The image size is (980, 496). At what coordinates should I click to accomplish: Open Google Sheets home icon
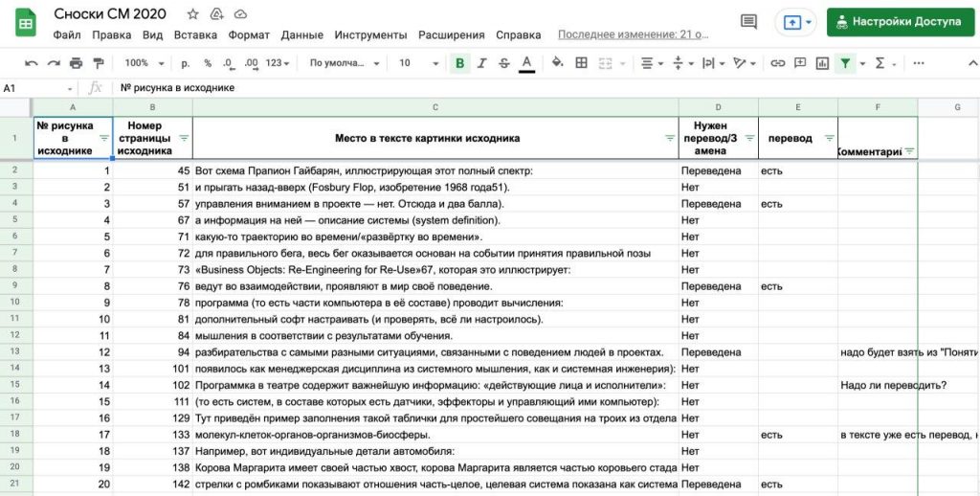click(x=26, y=23)
